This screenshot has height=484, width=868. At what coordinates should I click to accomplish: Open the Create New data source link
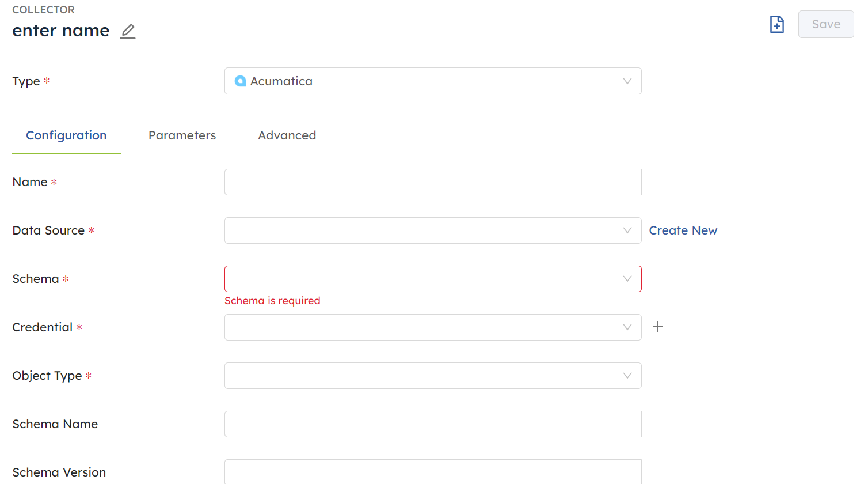(x=683, y=230)
